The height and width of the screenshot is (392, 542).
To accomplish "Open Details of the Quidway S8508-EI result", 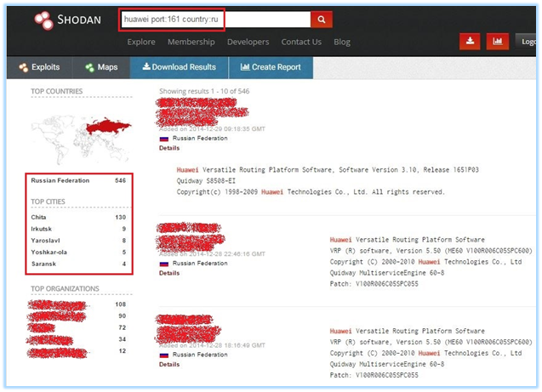I will (169, 148).
